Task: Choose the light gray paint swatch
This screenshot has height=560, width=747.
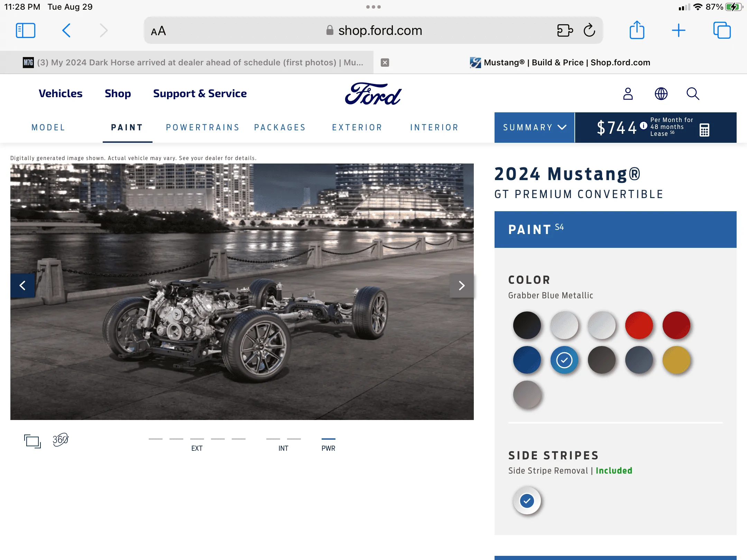Action: 527,394
